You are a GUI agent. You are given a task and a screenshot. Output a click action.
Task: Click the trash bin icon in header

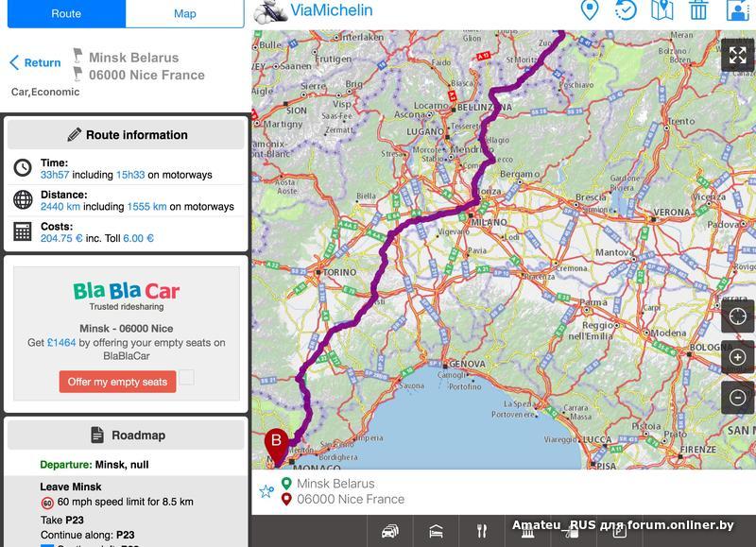[x=698, y=10]
